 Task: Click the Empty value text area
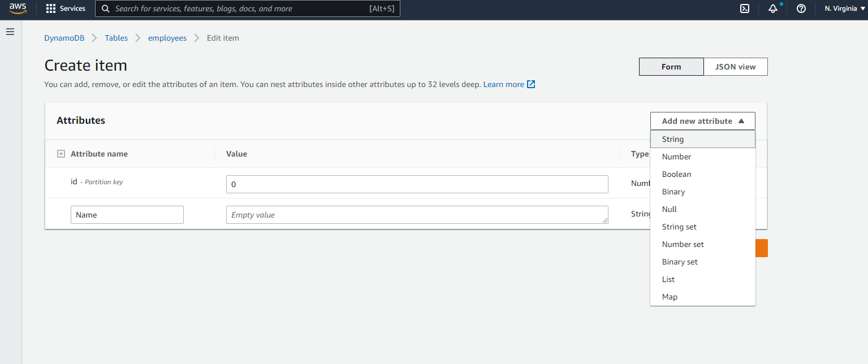(417, 215)
